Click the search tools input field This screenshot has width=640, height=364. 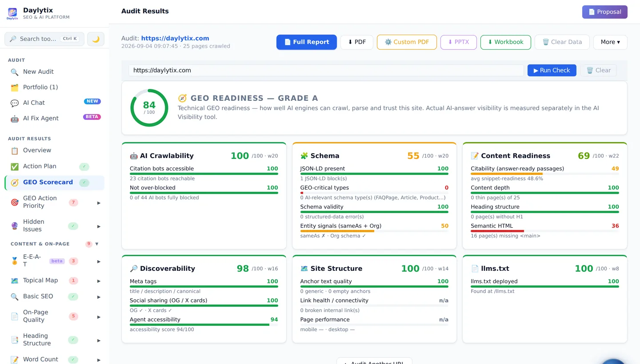pyautogui.click(x=44, y=39)
